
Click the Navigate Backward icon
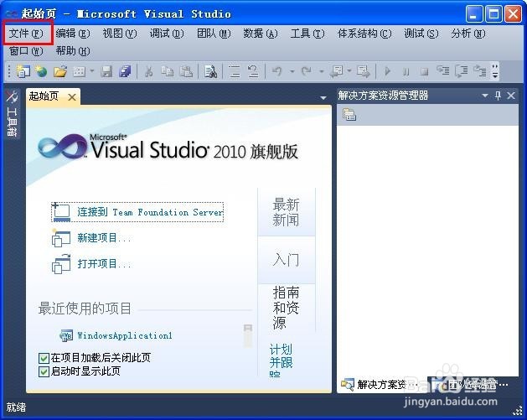click(337, 71)
